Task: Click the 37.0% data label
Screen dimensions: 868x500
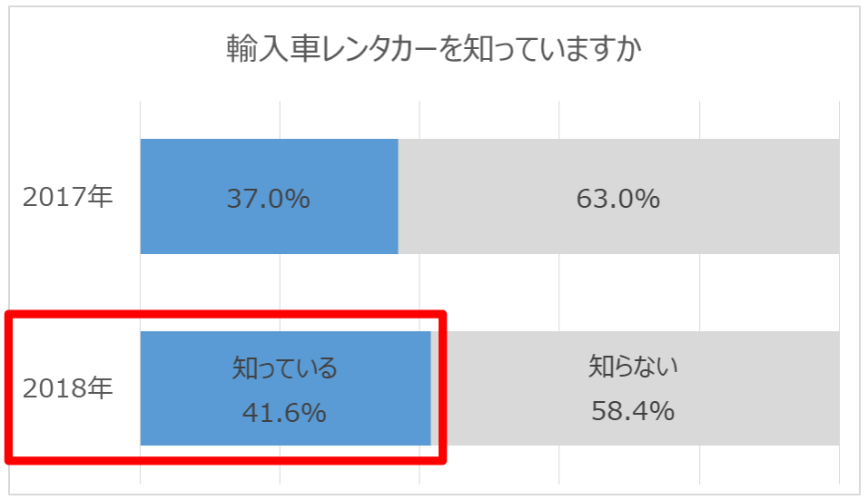Action: click(269, 199)
